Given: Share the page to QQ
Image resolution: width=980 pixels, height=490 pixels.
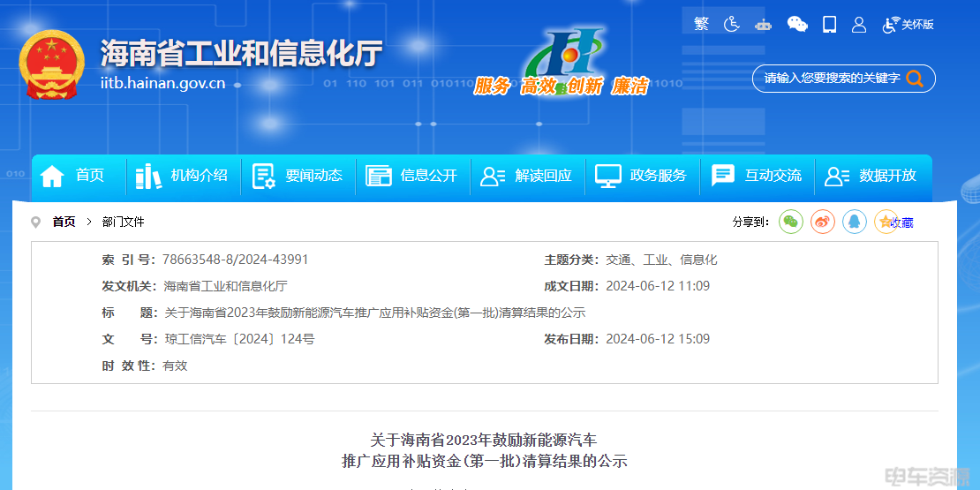Looking at the screenshot, I should click(x=854, y=222).
